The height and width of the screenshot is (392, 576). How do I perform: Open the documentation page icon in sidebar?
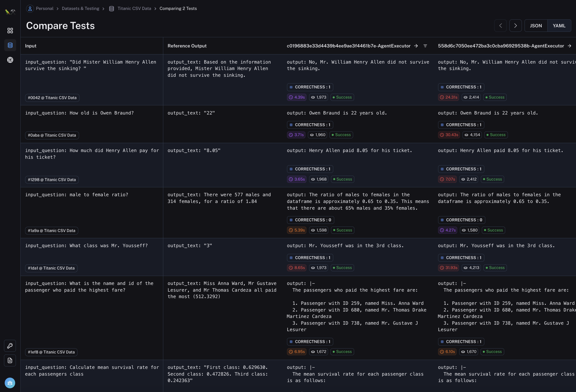tap(10, 360)
